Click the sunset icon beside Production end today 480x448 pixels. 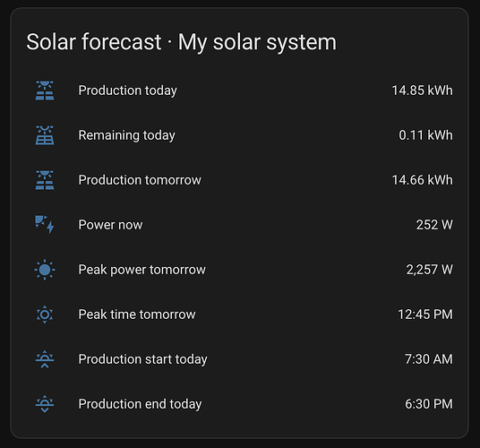click(x=45, y=404)
